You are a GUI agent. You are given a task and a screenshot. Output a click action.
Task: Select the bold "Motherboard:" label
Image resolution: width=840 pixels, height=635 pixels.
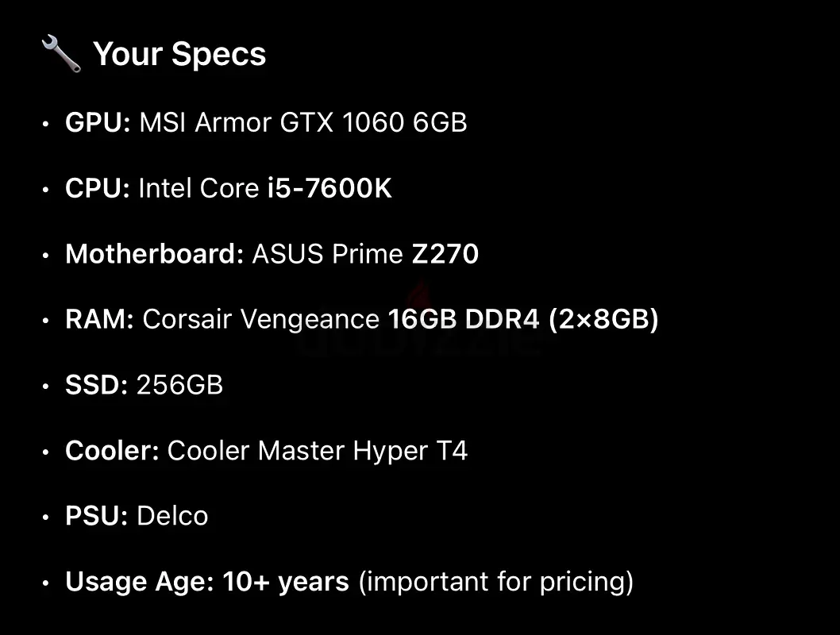click(x=154, y=254)
